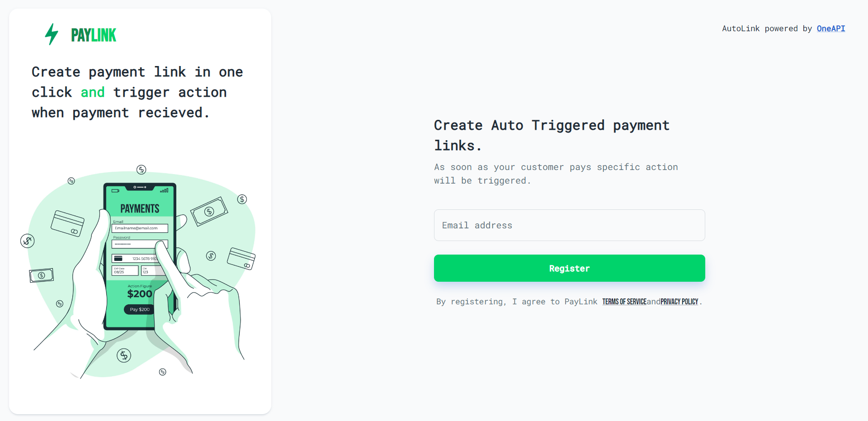Click the PAYMENTS header on phone illustration

tap(140, 208)
